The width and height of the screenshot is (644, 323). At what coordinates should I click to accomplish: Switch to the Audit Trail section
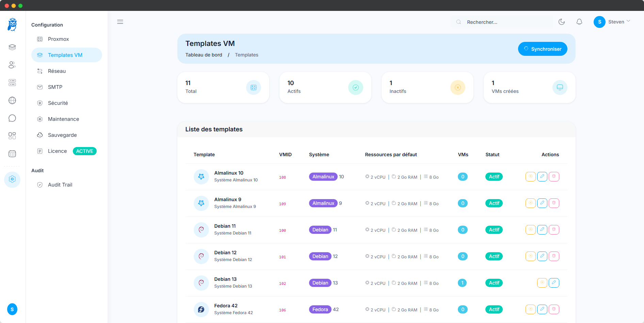click(60, 184)
